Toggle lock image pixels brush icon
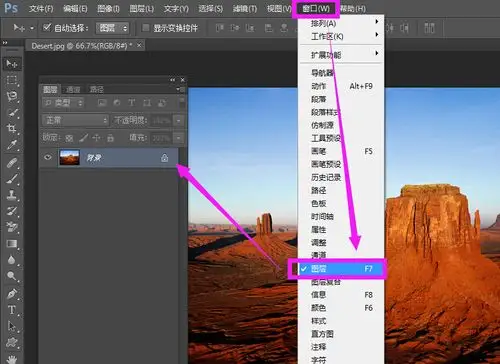 pyautogui.click(x=83, y=137)
